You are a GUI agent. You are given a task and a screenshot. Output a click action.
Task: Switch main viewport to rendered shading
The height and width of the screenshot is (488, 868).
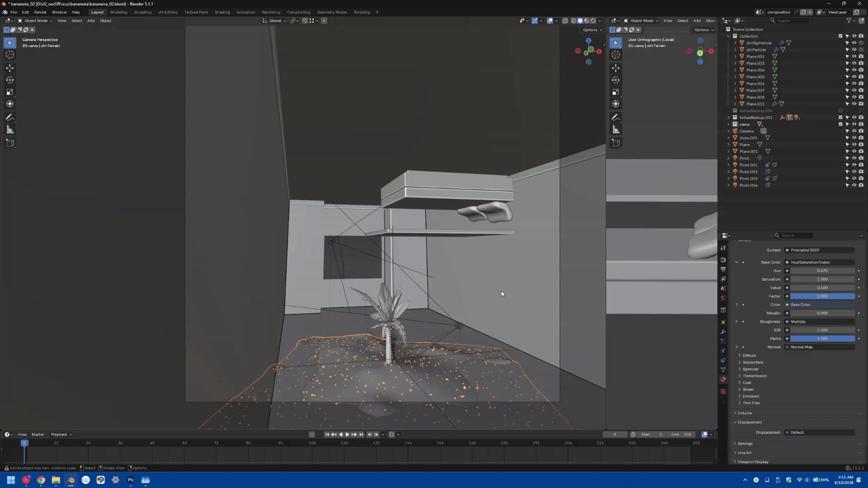tap(593, 21)
